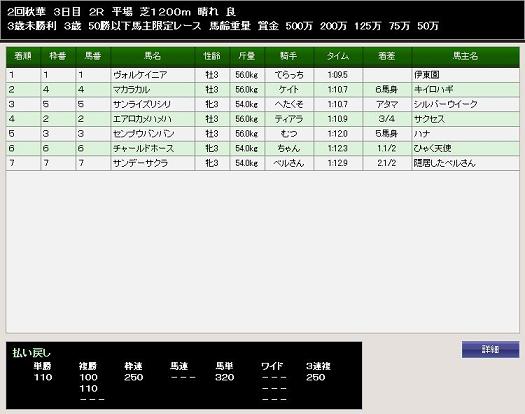Screen dimensions: 525x414
Task: Sort results by タイム column header
Action: pyautogui.click(x=338, y=57)
